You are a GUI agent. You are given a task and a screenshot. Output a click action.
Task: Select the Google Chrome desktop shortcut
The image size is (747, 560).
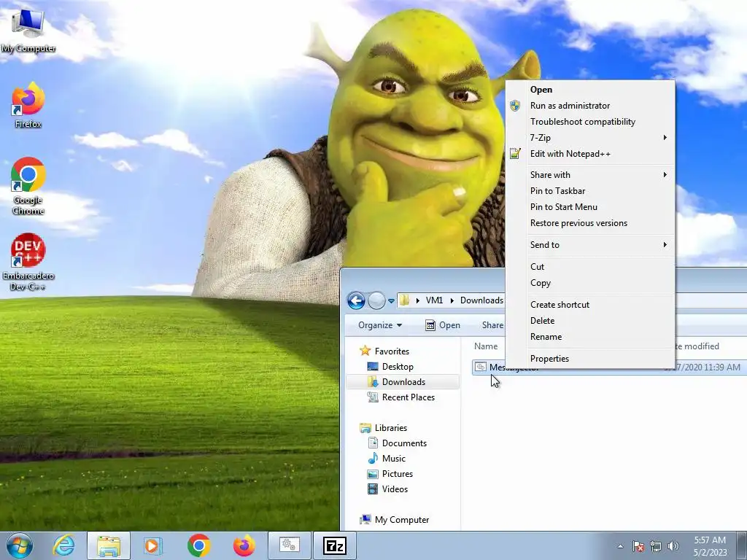(28, 186)
